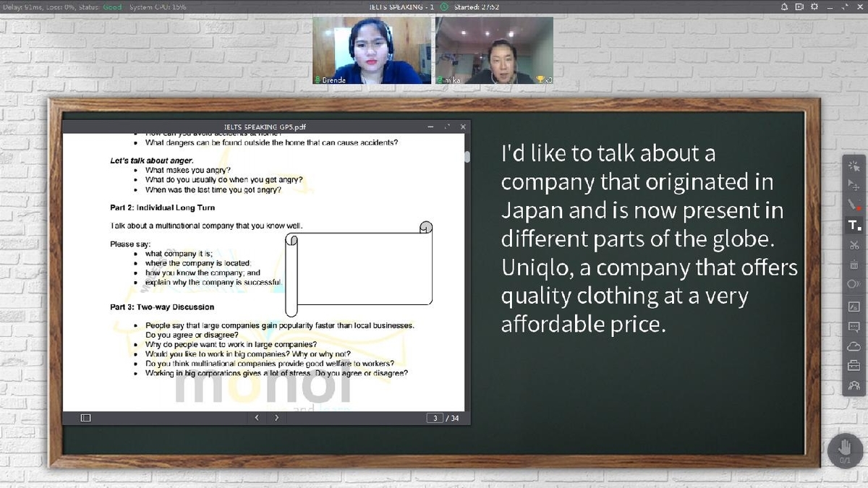
Task: Click the 'IELTS SPEAKING - 1' class title
Action: click(401, 7)
